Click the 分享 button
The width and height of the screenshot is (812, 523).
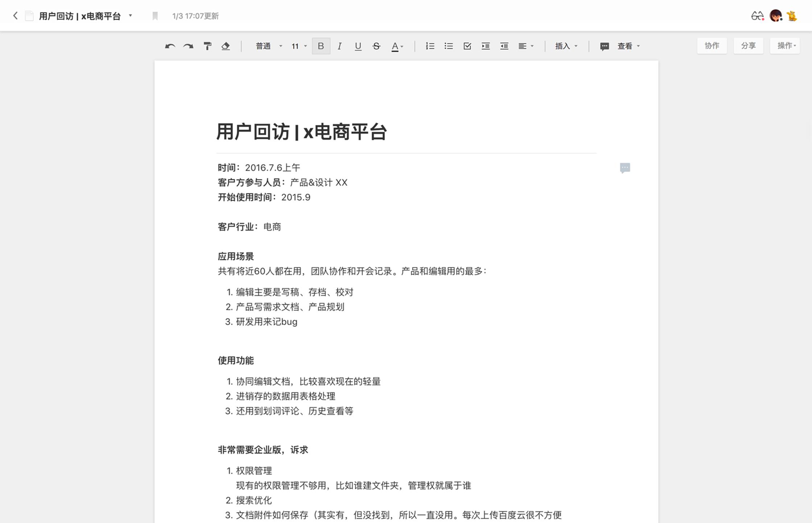tap(748, 46)
